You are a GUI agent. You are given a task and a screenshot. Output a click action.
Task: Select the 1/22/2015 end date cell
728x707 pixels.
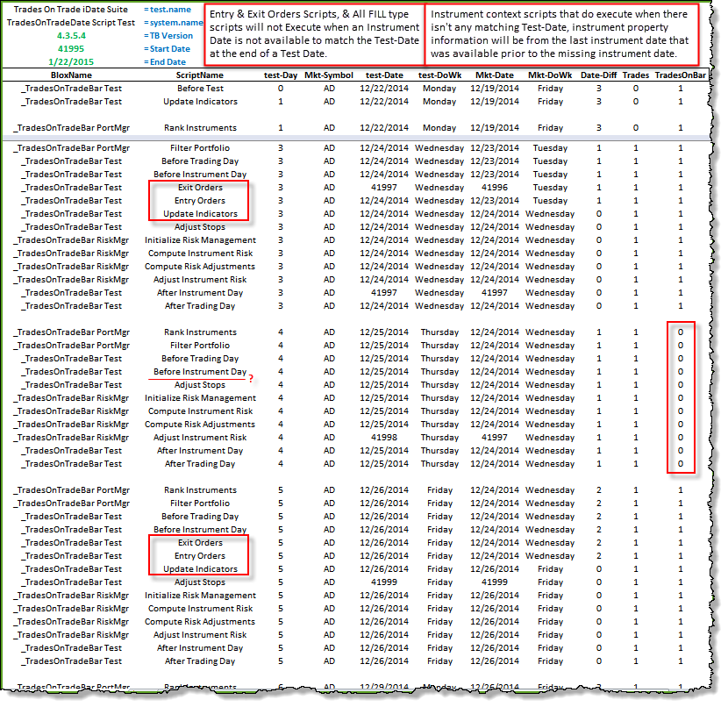(72, 61)
